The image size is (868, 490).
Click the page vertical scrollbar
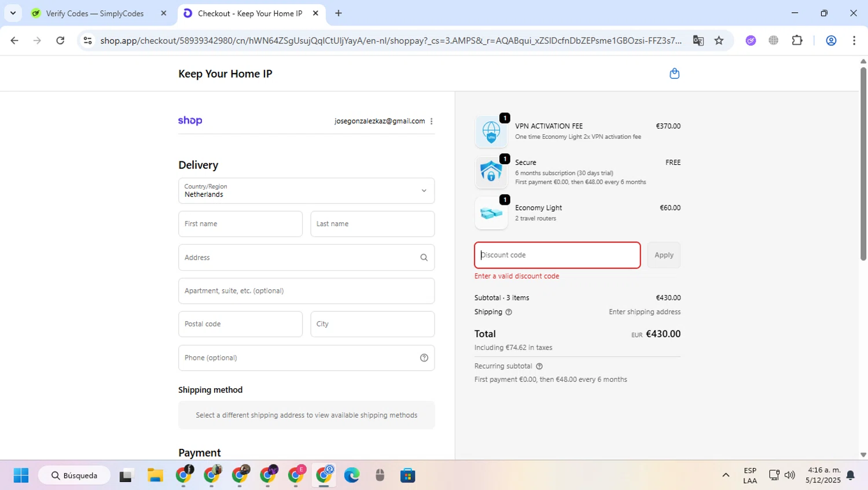863,164
